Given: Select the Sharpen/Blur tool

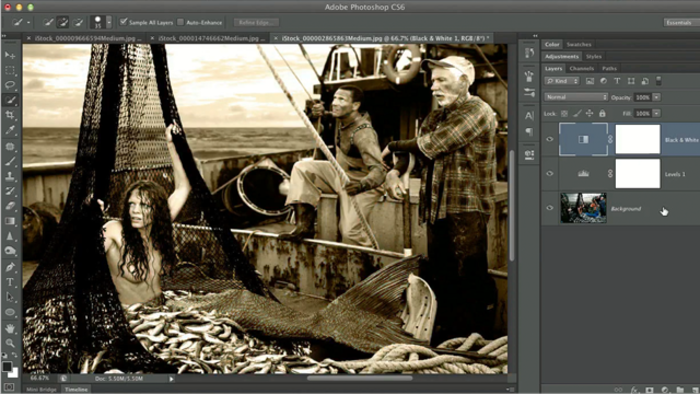Looking at the screenshot, I should [x=10, y=236].
